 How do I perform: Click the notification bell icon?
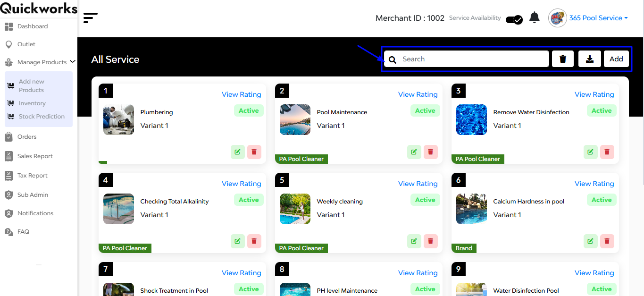[x=534, y=17]
